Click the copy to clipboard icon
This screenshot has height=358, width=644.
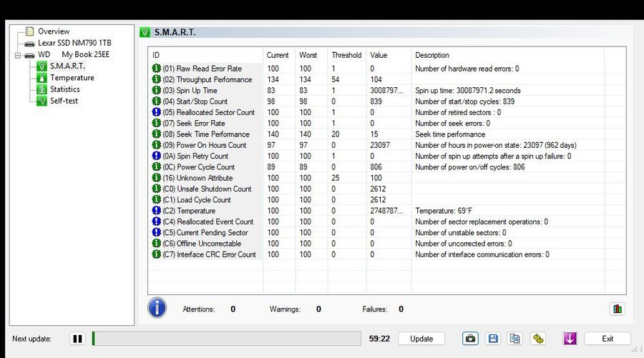click(514, 339)
